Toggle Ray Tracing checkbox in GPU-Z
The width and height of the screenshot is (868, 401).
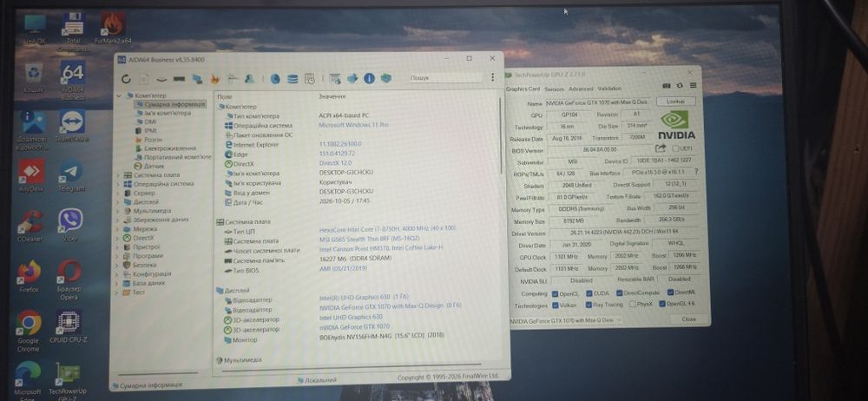589,305
